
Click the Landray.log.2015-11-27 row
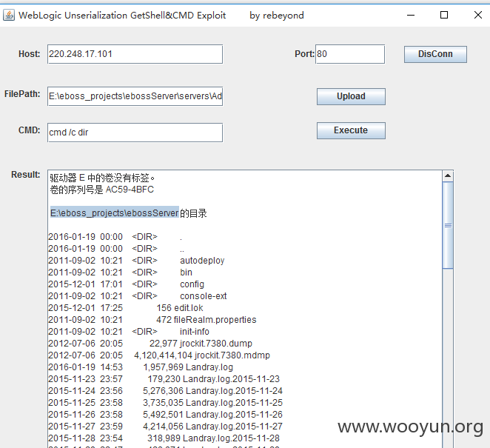coord(165,427)
